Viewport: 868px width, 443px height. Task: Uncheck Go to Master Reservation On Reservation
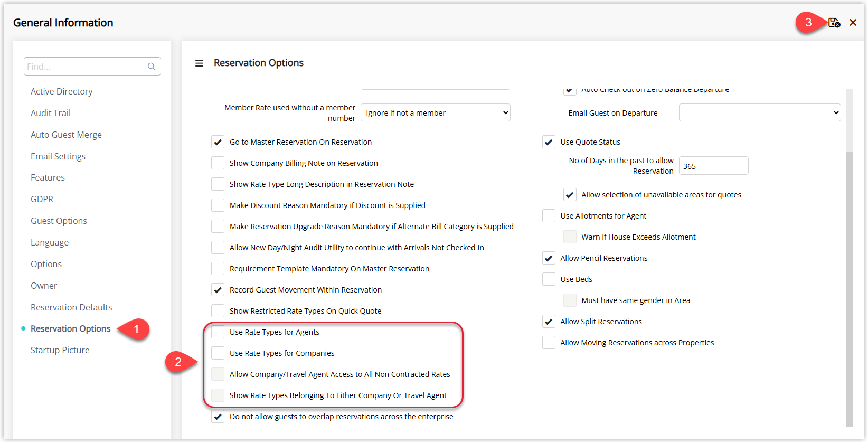click(x=218, y=142)
